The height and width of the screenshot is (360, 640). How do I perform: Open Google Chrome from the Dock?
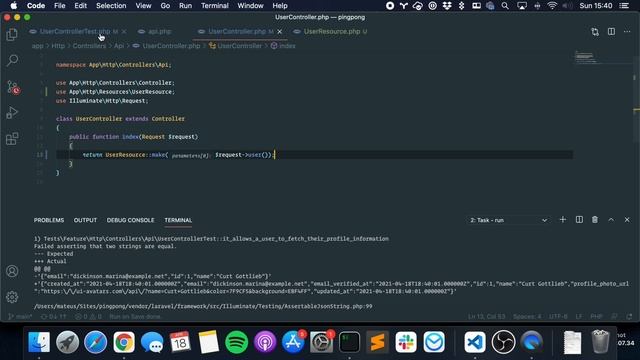(x=124, y=342)
